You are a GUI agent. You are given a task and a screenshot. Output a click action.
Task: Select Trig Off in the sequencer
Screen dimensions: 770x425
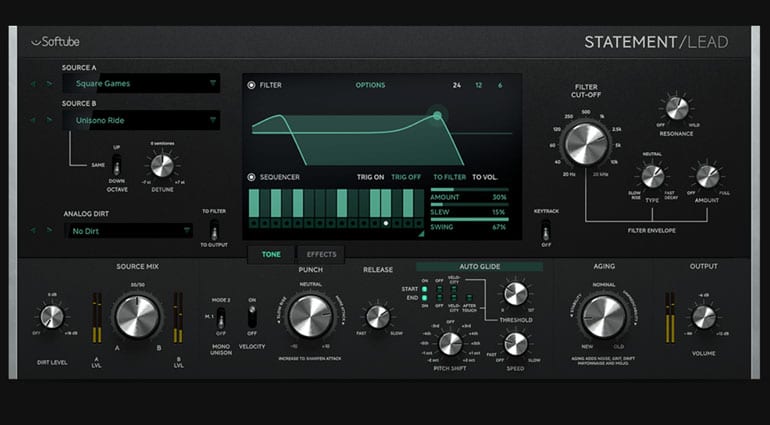(x=405, y=177)
